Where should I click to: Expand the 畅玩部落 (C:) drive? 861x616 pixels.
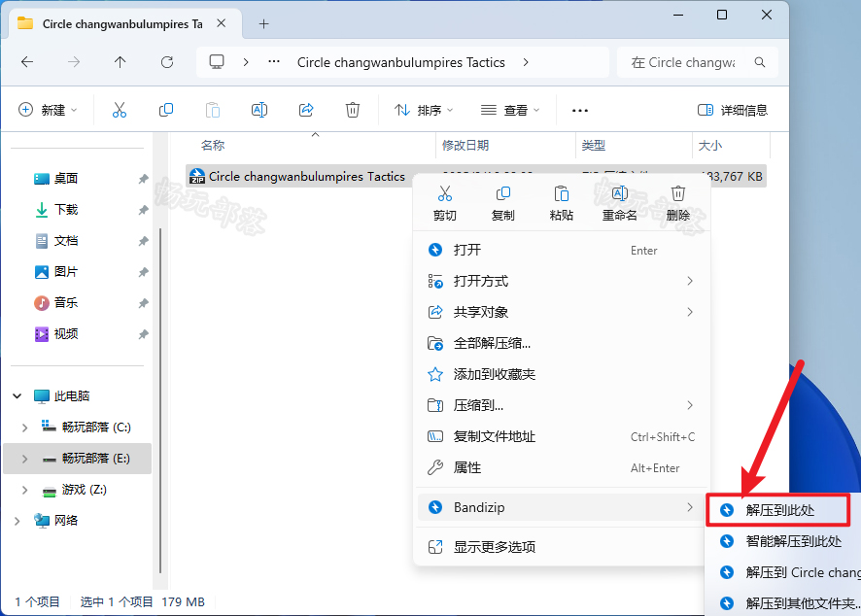coord(24,428)
